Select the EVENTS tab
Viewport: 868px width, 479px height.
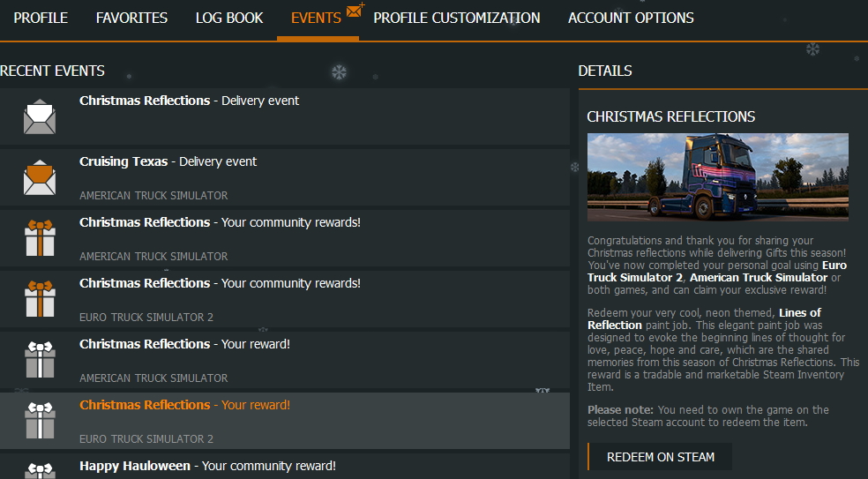316,18
